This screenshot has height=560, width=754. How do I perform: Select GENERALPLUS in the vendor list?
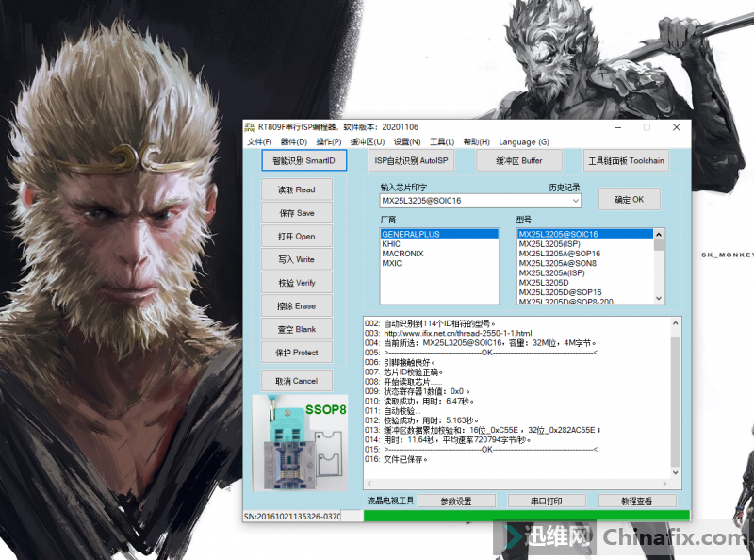[x=439, y=234]
